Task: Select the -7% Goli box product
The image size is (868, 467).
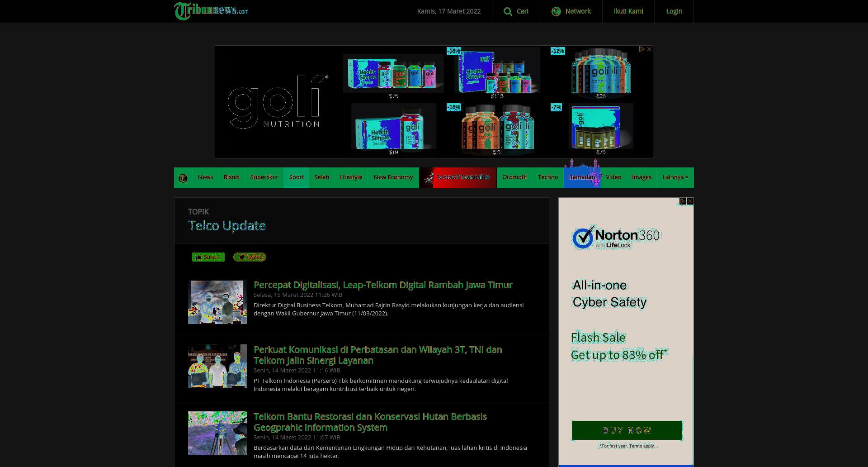Action: tap(601, 126)
